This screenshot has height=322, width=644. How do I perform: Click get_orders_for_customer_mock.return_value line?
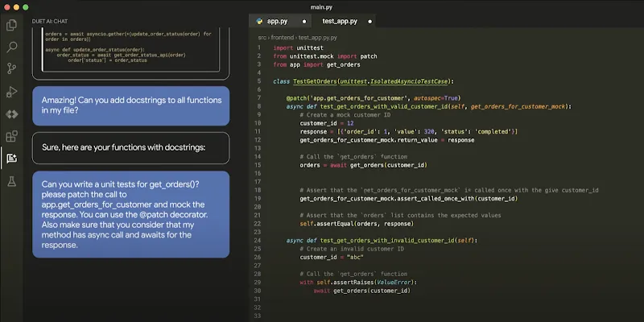coord(387,140)
